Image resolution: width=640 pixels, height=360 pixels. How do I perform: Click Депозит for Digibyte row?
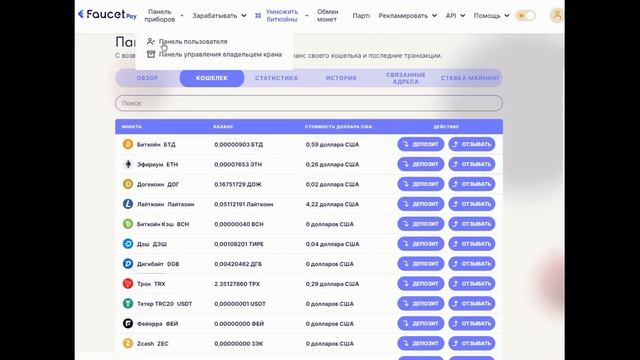tap(420, 264)
